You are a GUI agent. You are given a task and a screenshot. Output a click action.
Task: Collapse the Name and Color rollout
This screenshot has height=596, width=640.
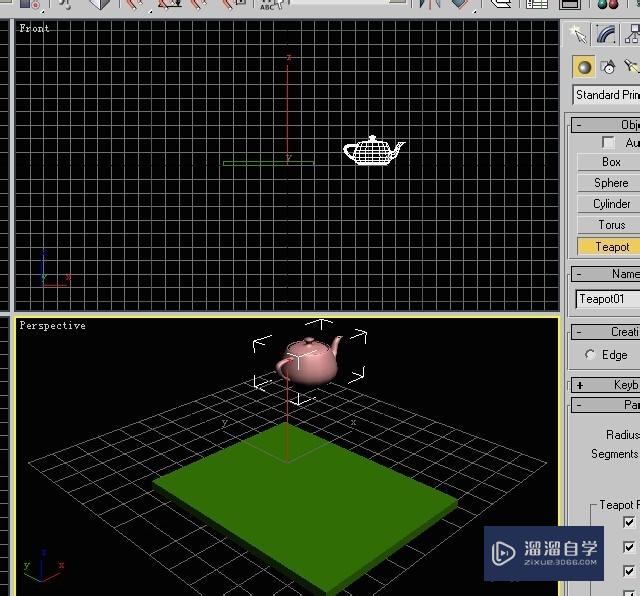click(606, 274)
